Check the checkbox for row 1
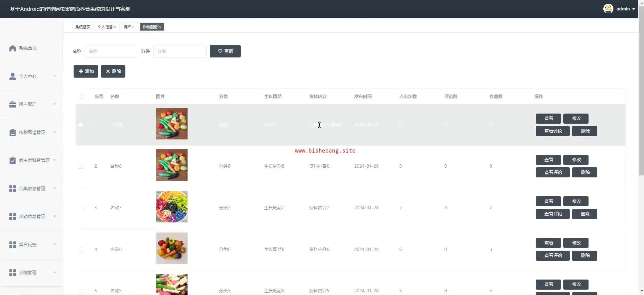This screenshot has width=644, height=295. pos(81,125)
